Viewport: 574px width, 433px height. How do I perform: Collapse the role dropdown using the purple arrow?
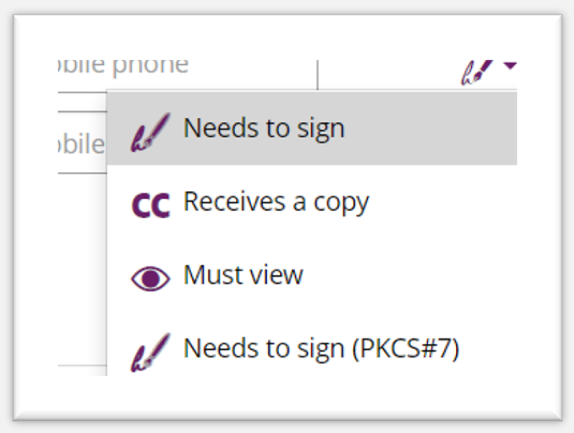point(510,66)
